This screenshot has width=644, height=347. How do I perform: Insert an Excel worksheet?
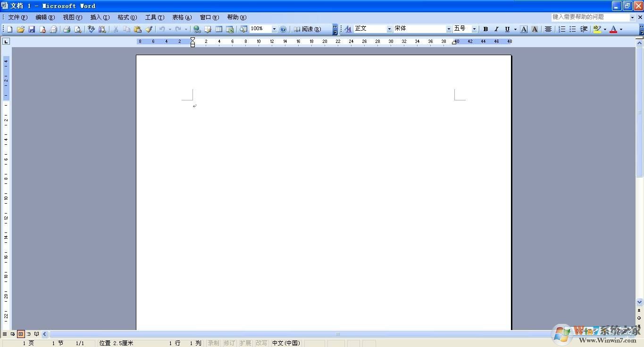click(x=230, y=29)
